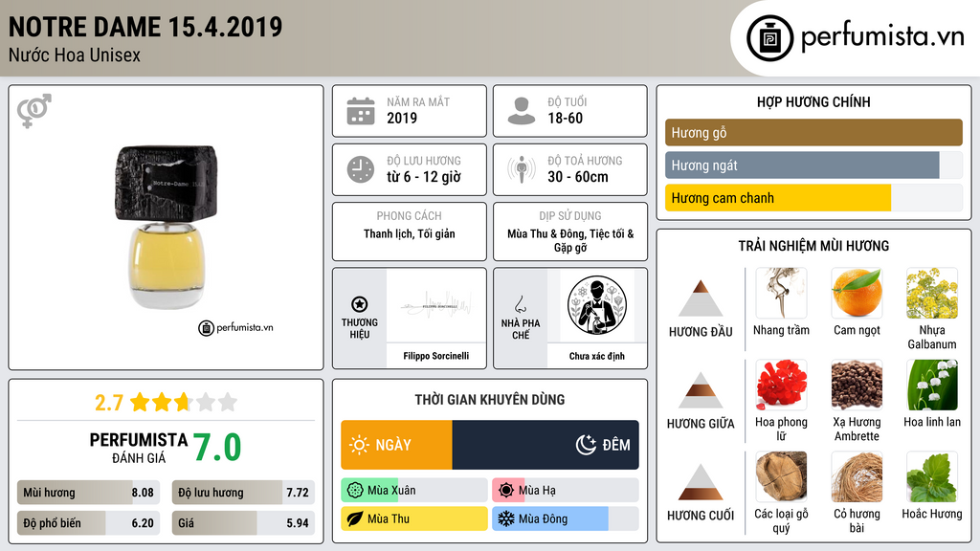Click the unisex gender symbol icon
Viewport: 980px width, 551px height.
pyautogui.click(x=34, y=111)
